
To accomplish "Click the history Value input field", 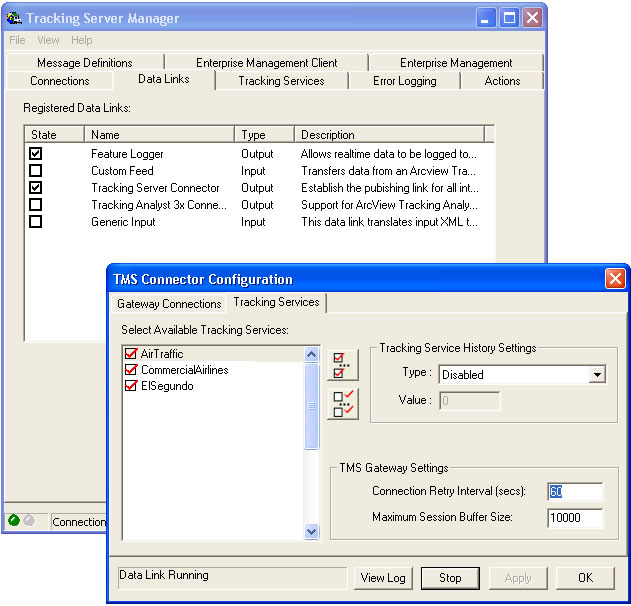I will click(470, 401).
